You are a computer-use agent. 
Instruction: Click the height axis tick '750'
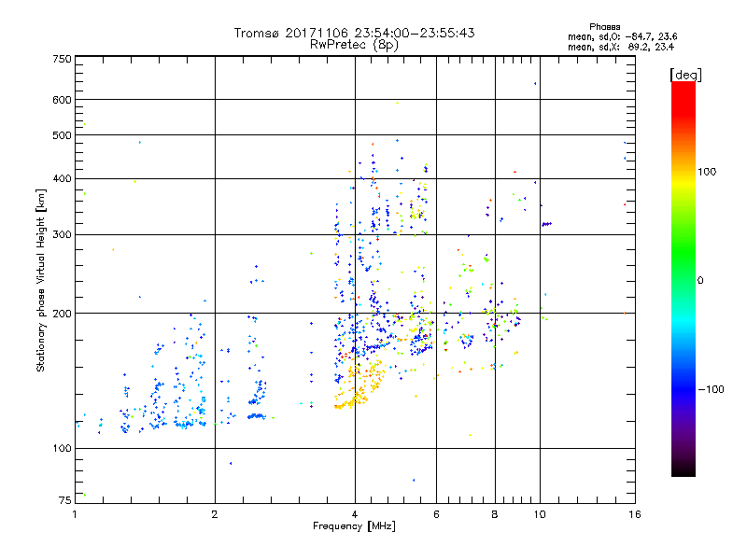62,59
